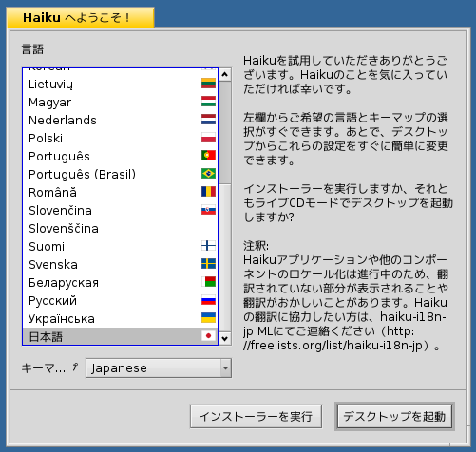This screenshot has height=452, width=476.
Task: Open the Japanese keymap dropdown
Action: coord(159,367)
